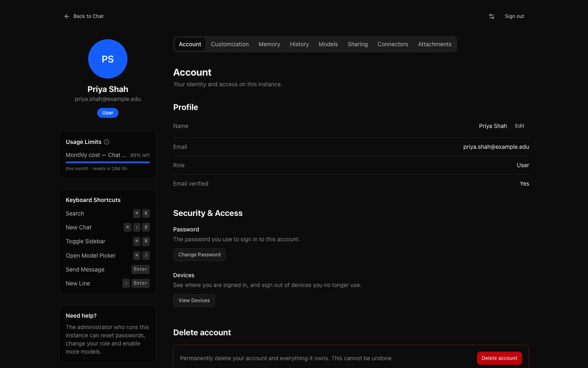
Task: Click the Change Password button
Action: (x=199, y=255)
